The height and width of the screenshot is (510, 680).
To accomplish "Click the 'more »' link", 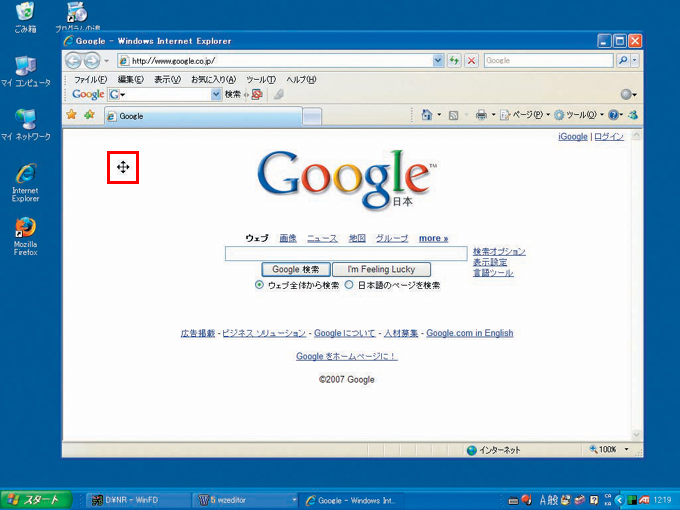I will [433, 238].
